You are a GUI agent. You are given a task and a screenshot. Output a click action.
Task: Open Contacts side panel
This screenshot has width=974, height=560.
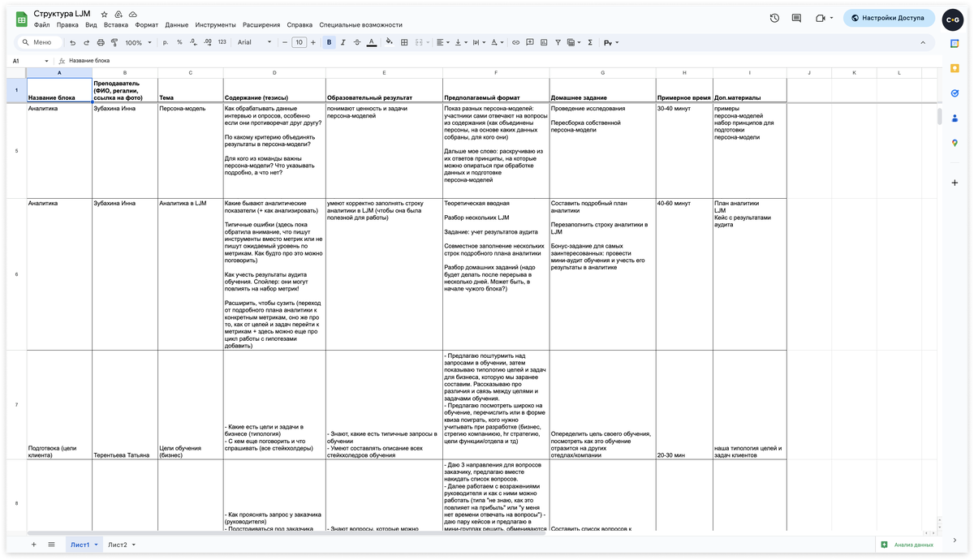[955, 118]
